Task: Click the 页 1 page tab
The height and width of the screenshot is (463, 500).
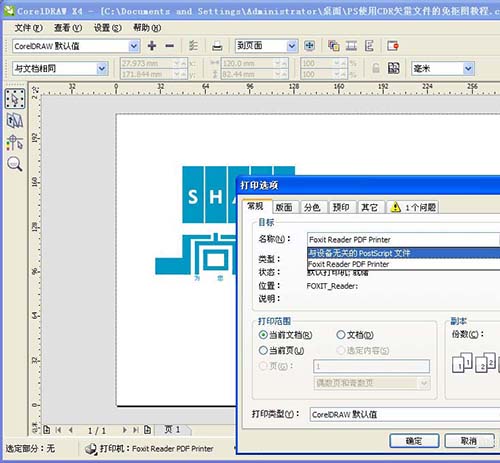Action: tap(173, 430)
